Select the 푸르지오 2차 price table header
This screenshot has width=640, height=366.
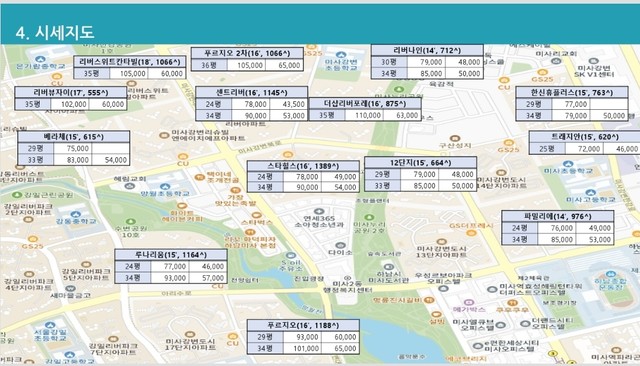coord(247,53)
